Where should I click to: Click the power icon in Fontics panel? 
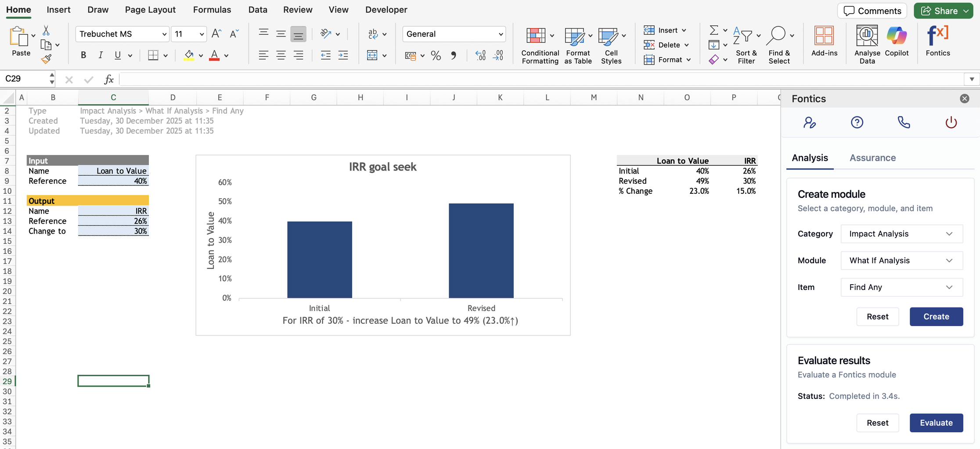[951, 122]
